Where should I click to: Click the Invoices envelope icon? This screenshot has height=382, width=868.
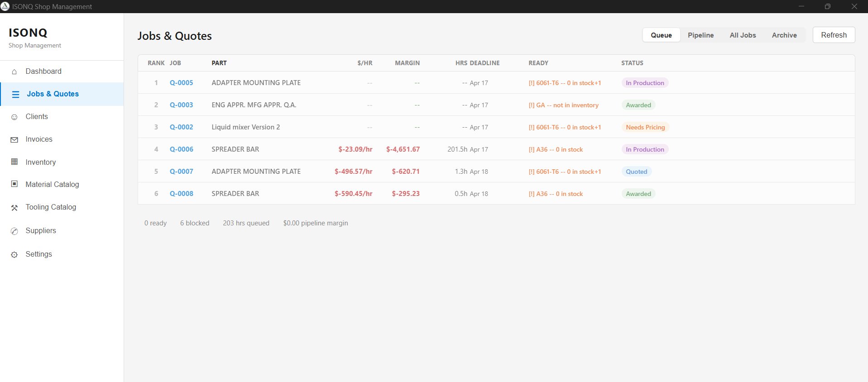click(14, 140)
